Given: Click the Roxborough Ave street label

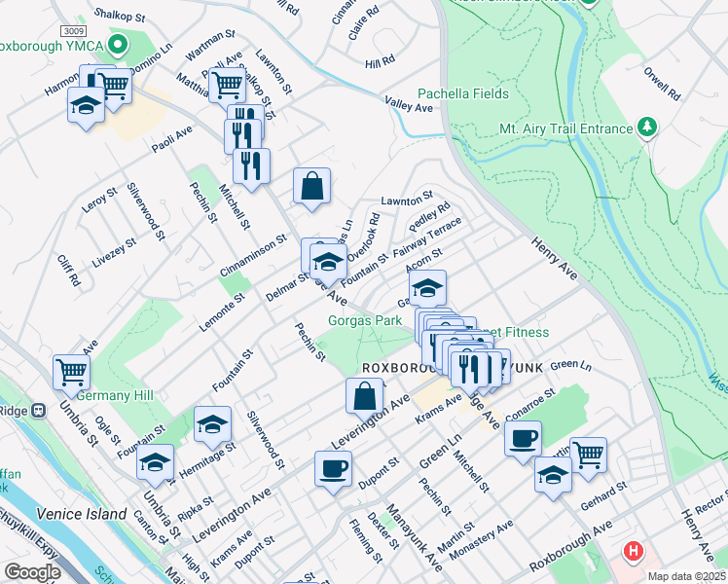Looking at the screenshot, I should (570, 546).
